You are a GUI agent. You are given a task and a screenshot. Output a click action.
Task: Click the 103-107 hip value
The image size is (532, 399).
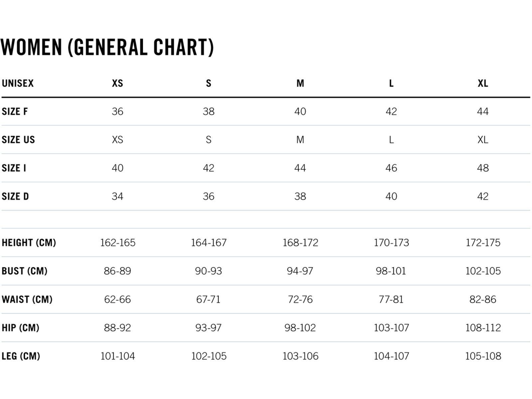click(391, 328)
